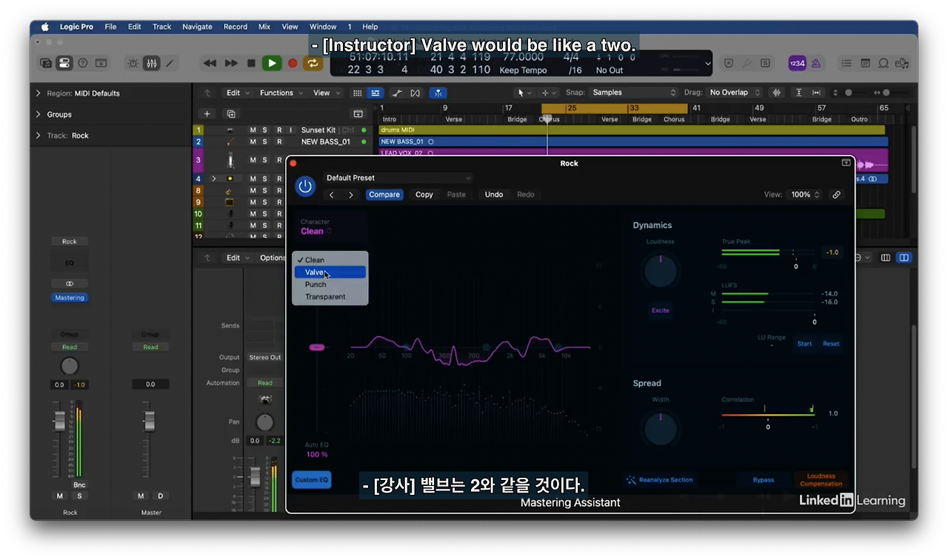Choose the checked Clean character option
The width and height of the screenshot is (948, 560).
click(330, 260)
